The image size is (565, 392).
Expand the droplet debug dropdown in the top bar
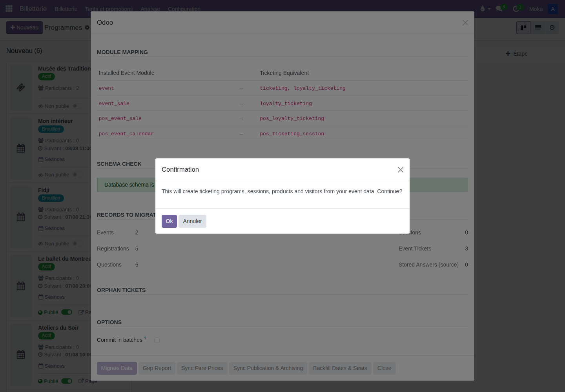point(485,9)
